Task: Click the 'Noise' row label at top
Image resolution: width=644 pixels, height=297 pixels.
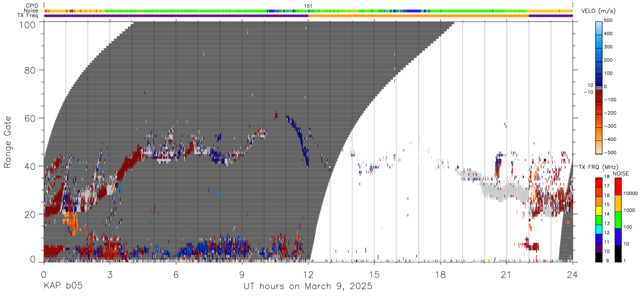Action: (x=32, y=10)
